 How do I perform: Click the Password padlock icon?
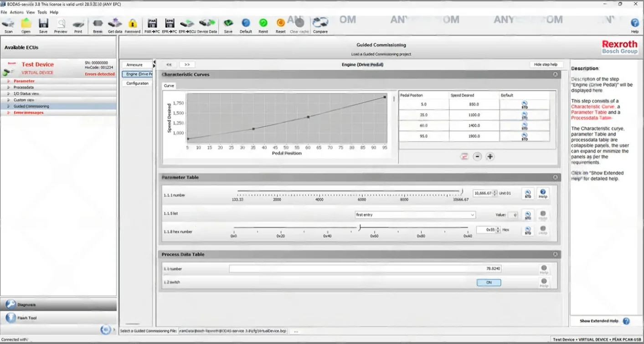pos(133,26)
